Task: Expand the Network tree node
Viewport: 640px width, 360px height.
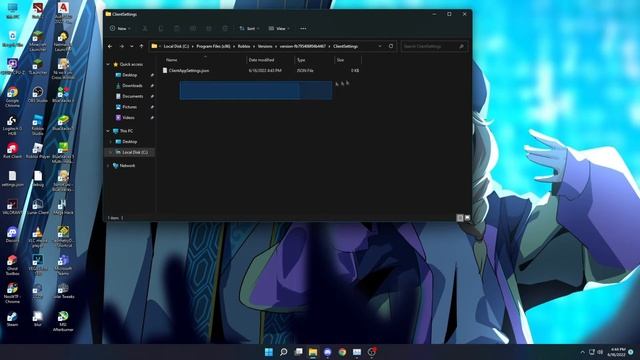Action: (x=108, y=166)
